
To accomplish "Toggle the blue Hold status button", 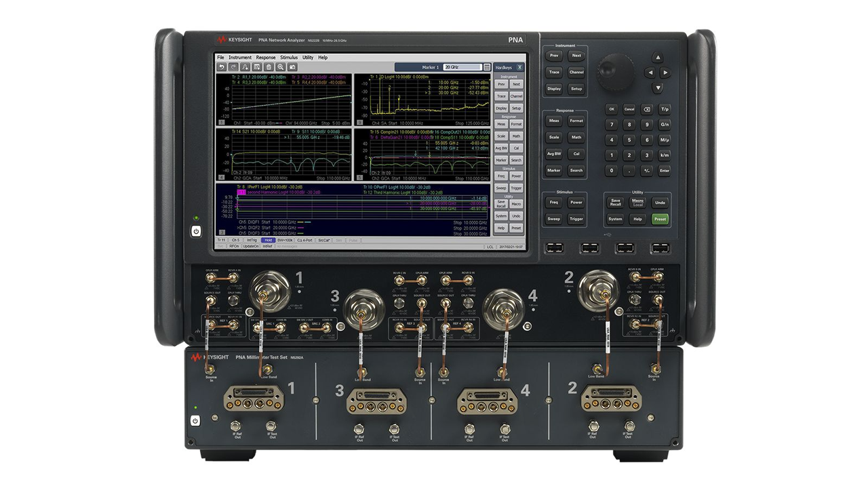I will point(268,240).
